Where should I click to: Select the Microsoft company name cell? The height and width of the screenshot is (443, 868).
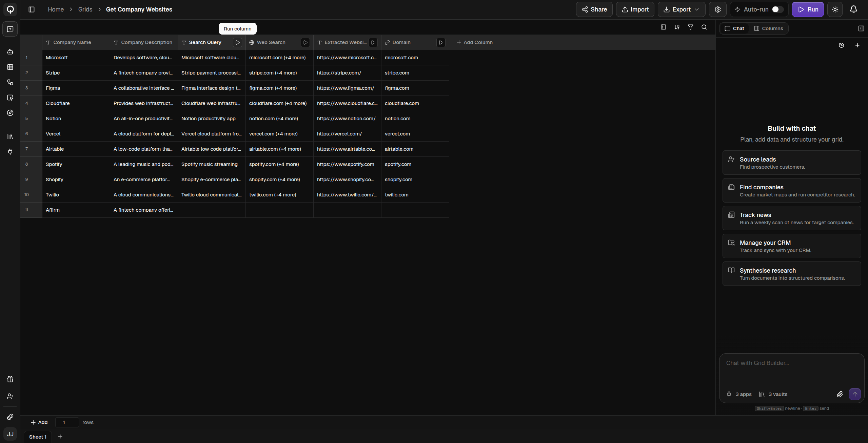(76, 58)
